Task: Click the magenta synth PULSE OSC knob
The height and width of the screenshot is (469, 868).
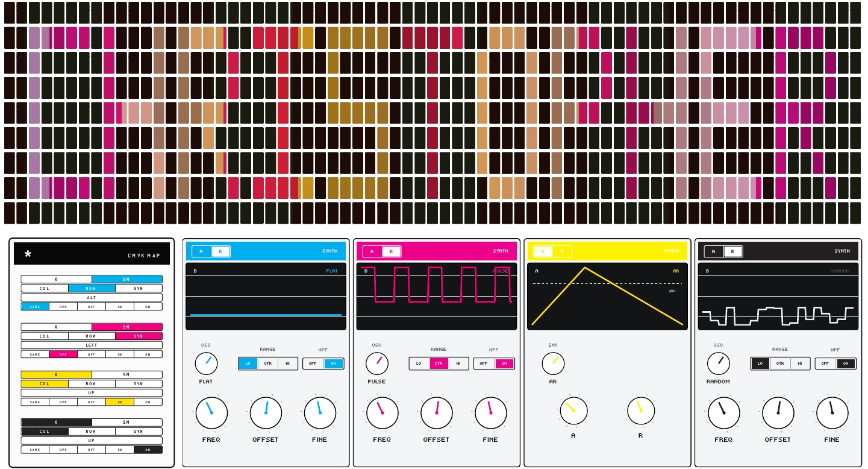Action: [377, 364]
